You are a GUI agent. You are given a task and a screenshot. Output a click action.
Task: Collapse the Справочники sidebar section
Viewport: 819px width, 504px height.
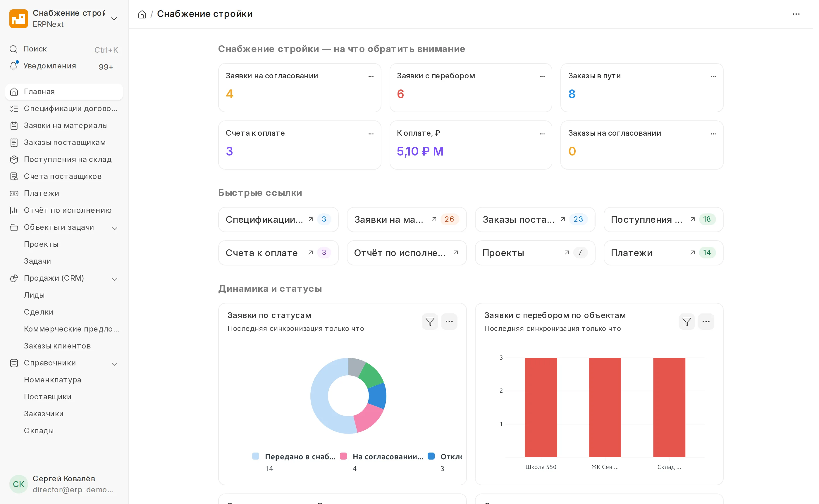pos(115,366)
